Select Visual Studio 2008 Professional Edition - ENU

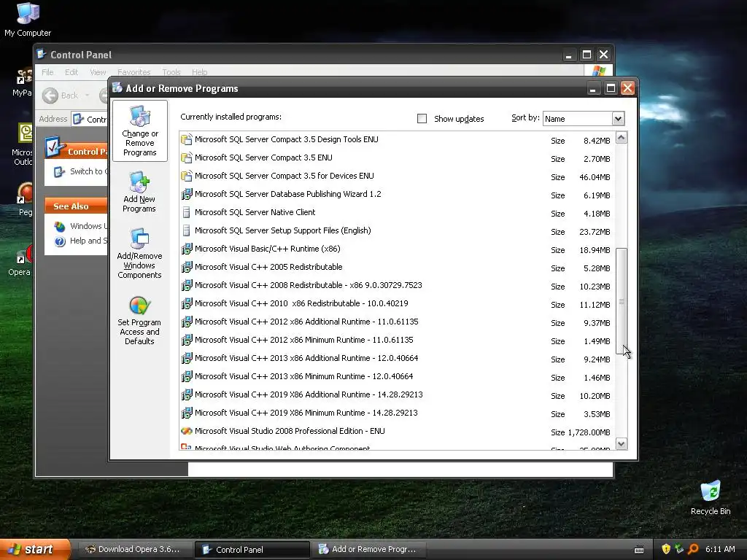pyautogui.click(x=397, y=431)
